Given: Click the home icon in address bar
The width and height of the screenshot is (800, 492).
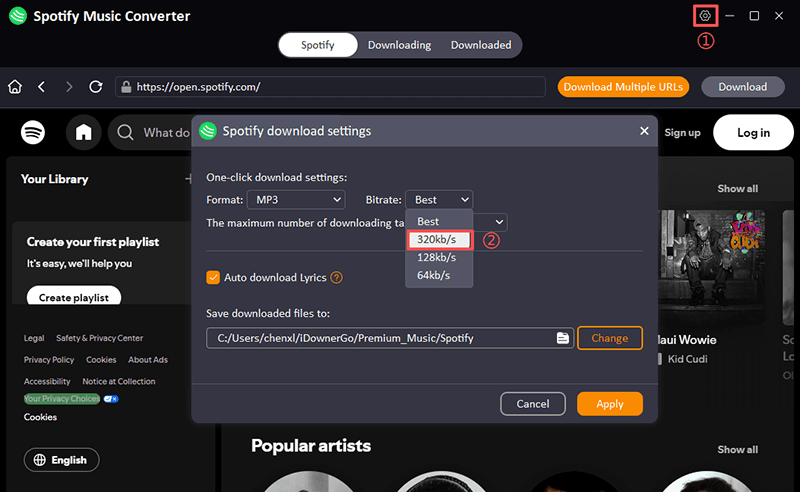Looking at the screenshot, I should click(x=15, y=87).
